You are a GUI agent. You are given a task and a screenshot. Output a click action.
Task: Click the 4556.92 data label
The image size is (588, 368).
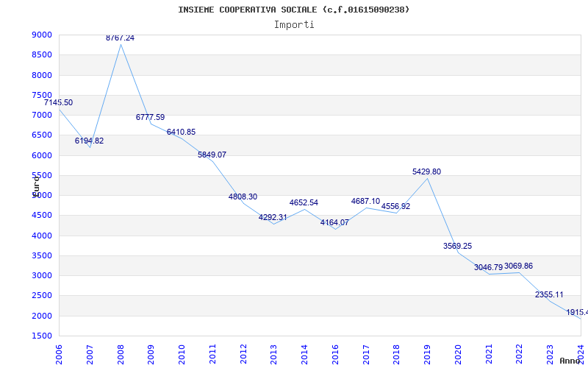click(x=396, y=207)
